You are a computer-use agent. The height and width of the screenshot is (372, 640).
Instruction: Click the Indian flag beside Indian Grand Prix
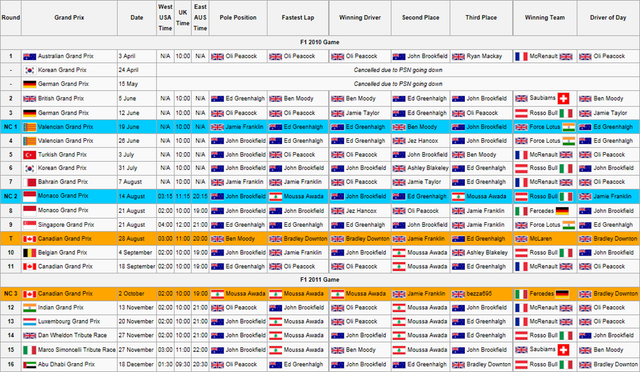[x=29, y=308]
